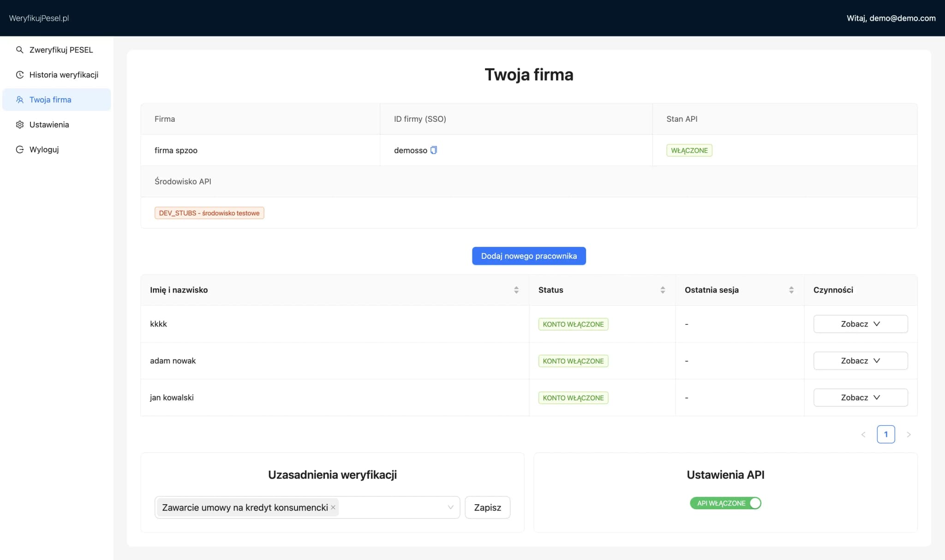This screenshot has width=945, height=560.
Task: Go to Ustawienia menu item
Action: coord(49,125)
